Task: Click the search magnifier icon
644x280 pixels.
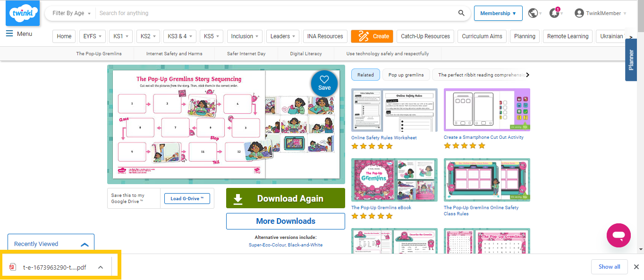Action: pyautogui.click(x=461, y=13)
